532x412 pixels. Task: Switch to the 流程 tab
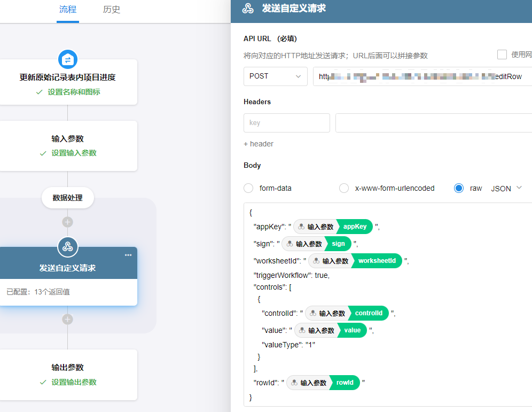[68, 10]
